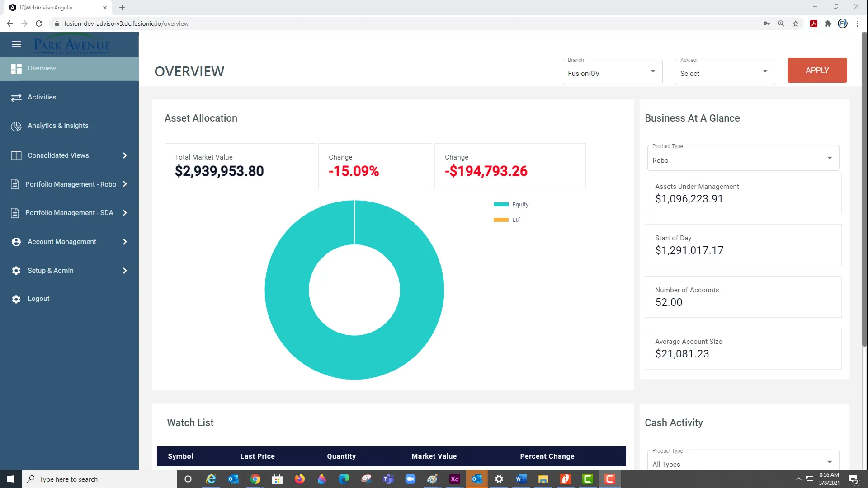Open the Chrome profile avatar icon
The image size is (868, 488).
843,23
